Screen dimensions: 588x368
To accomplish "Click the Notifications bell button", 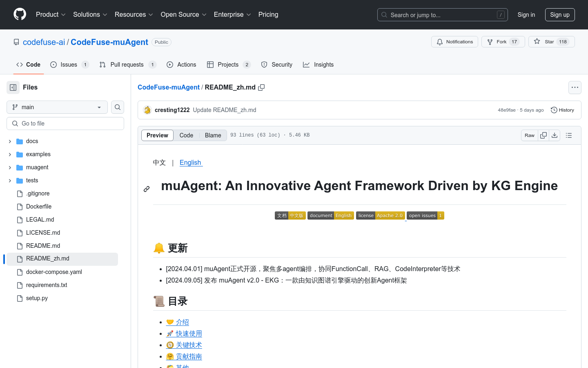I will [454, 42].
